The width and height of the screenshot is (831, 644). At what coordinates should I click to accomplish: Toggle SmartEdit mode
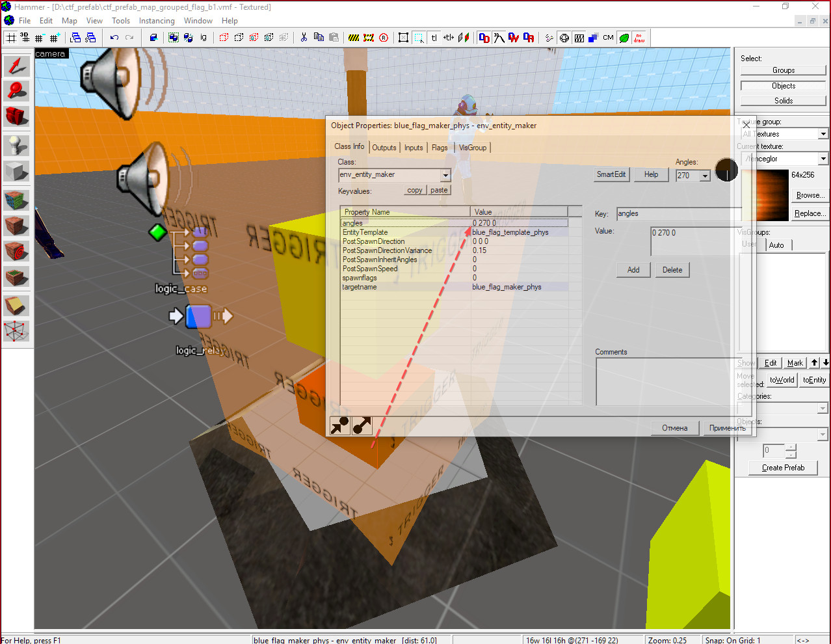click(611, 174)
